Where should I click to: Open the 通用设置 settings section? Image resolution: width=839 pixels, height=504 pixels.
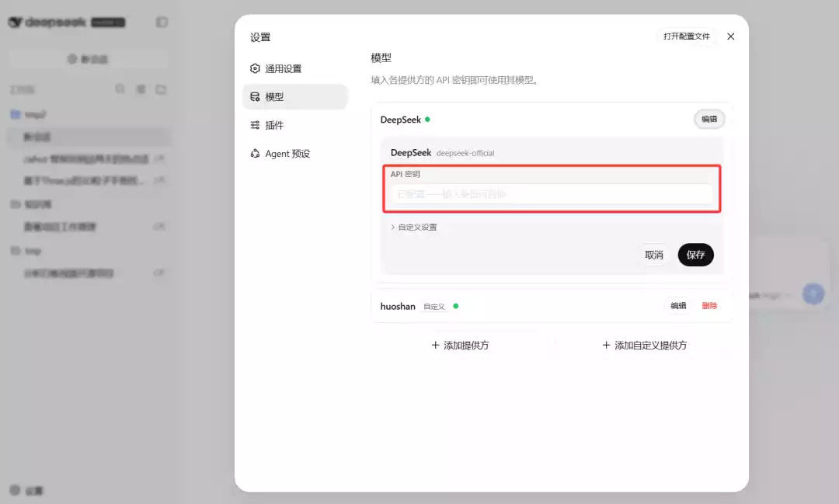(x=295, y=68)
